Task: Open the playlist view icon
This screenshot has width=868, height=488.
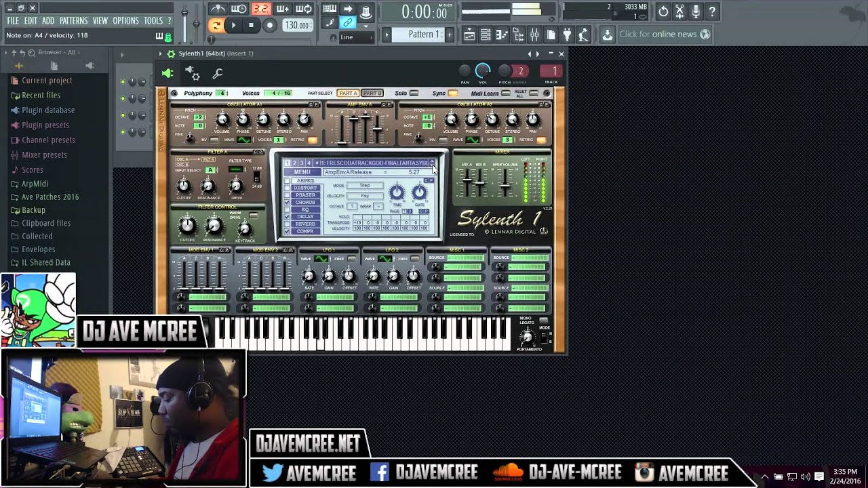Action: coord(469,35)
